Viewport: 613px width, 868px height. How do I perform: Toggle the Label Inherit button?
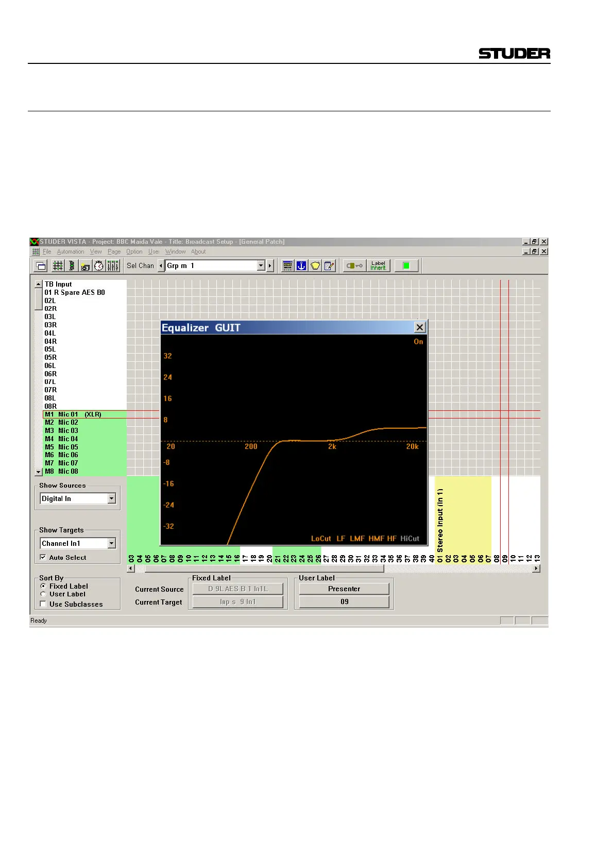[x=378, y=266]
